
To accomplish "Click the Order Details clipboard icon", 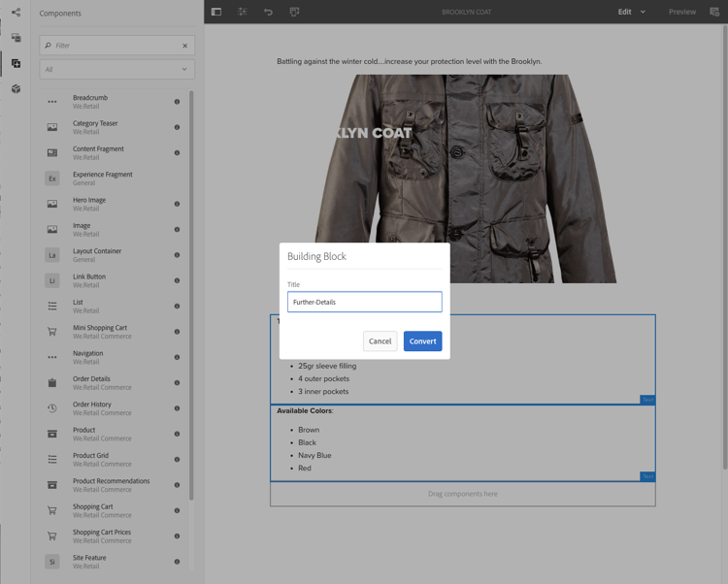I will (52, 382).
